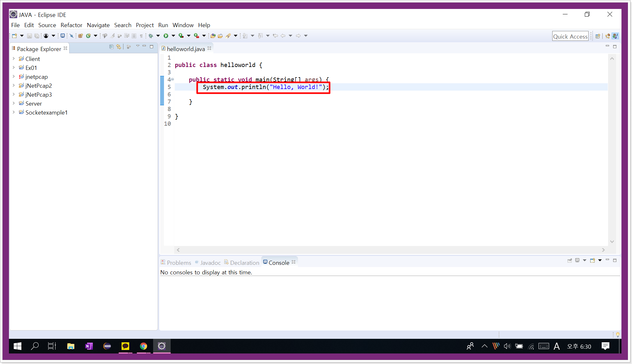Close the helloworld.java editor tab
This screenshot has height=364, width=632.
tap(209, 48)
